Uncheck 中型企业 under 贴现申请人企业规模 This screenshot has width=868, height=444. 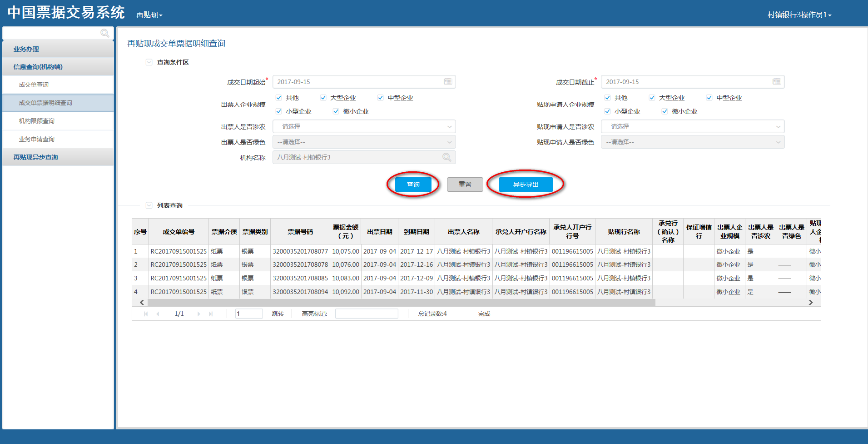point(709,98)
